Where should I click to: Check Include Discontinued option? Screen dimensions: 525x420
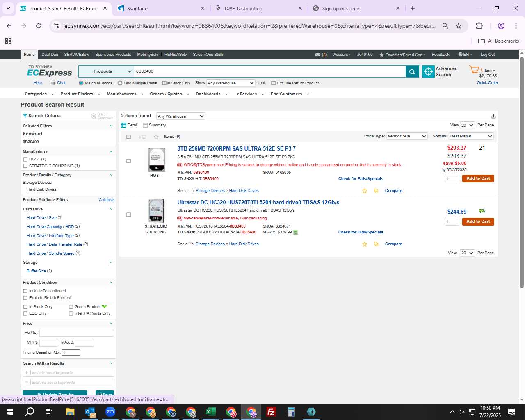(25, 291)
